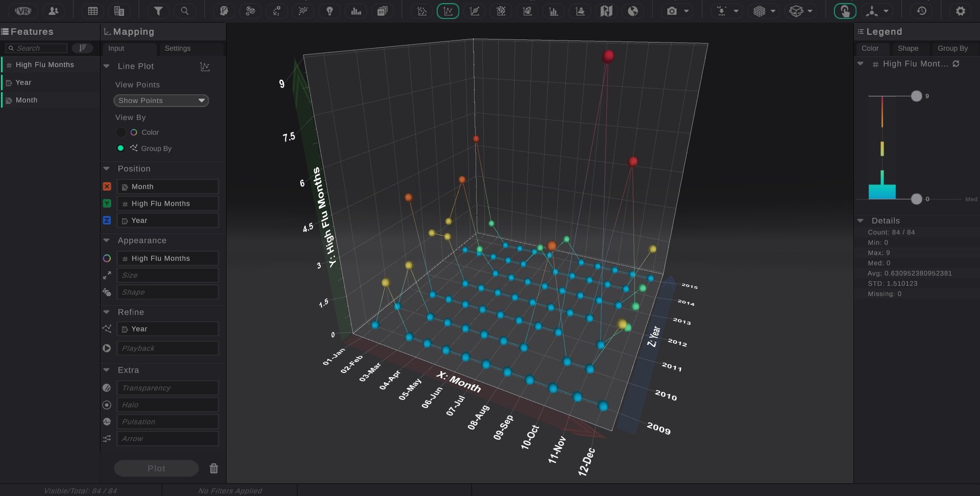Select the histogram plot type

pos(554,11)
